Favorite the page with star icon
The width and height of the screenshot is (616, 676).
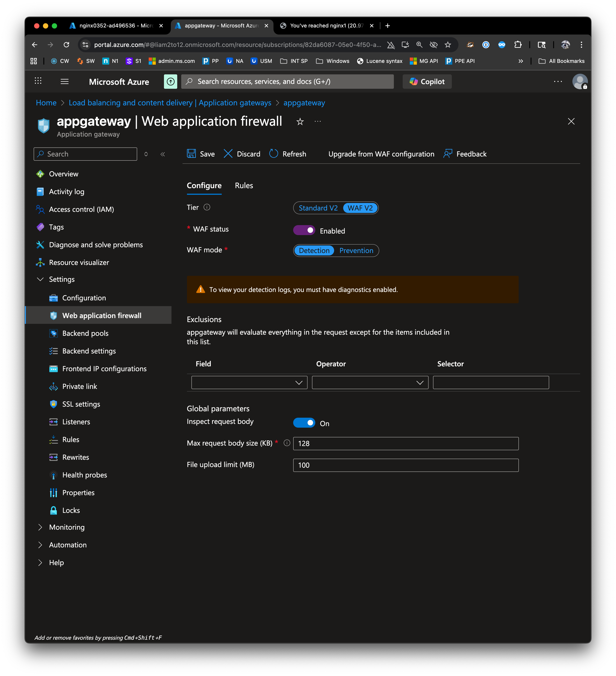[300, 122]
